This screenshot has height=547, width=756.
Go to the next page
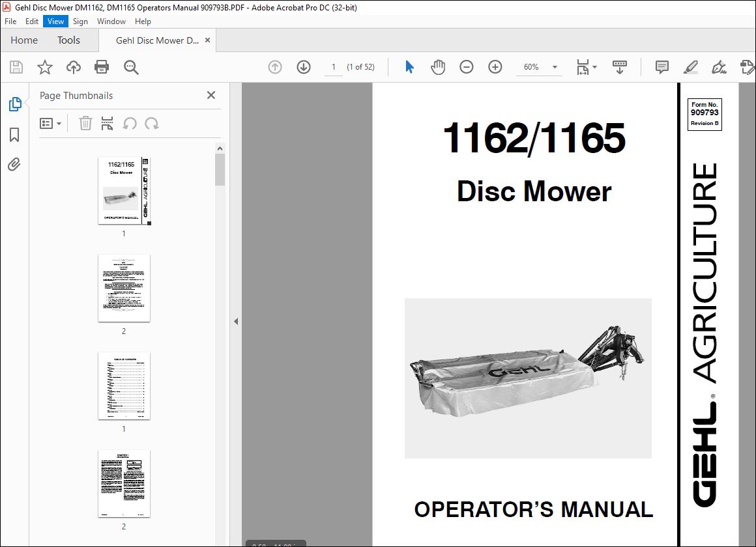click(x=303, y=67)
